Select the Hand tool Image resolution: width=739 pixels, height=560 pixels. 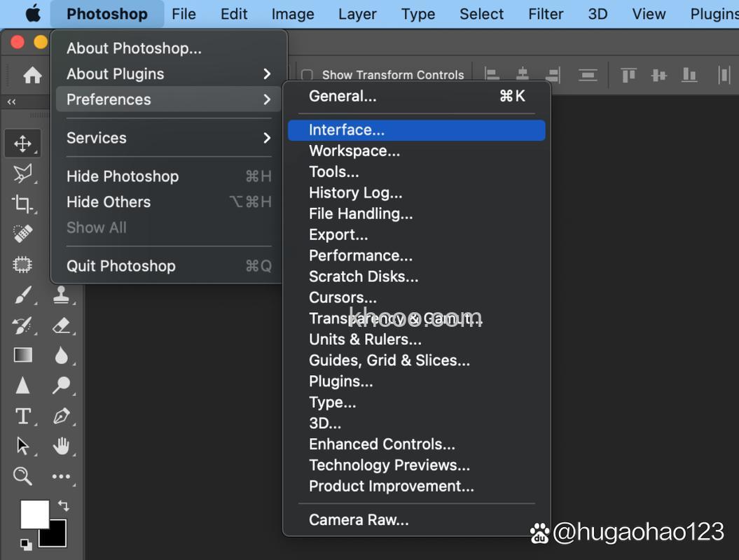(62, 446)
